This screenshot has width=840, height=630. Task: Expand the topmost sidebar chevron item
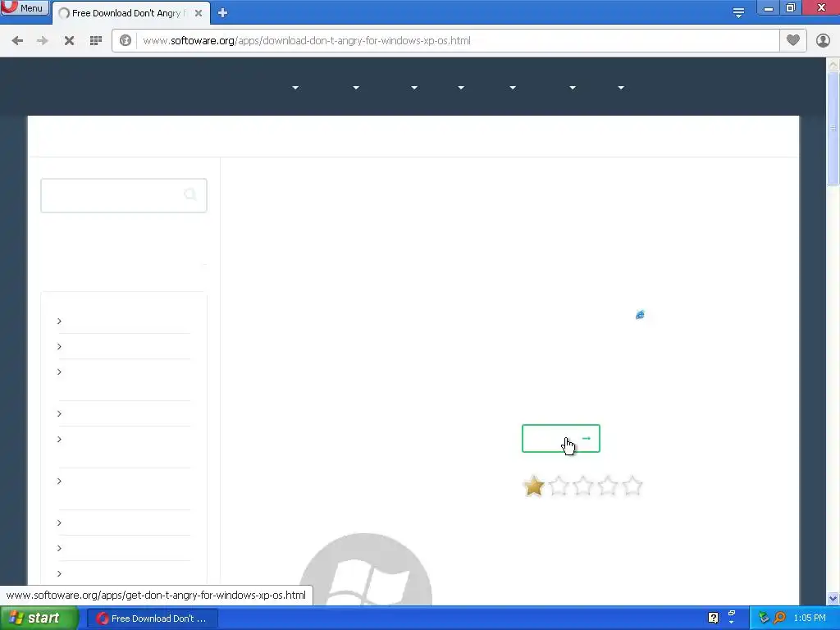(59, 321)
